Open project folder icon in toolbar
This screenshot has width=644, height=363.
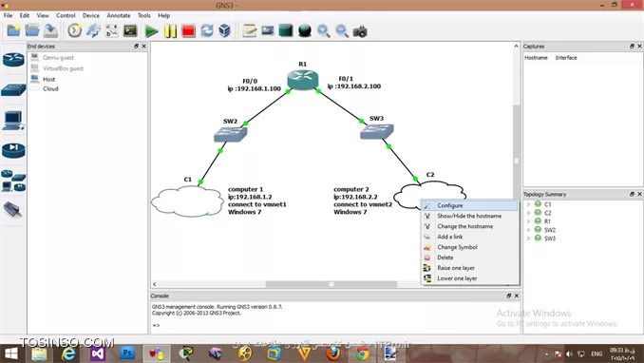pyautogui.click(x=32, y=30)
